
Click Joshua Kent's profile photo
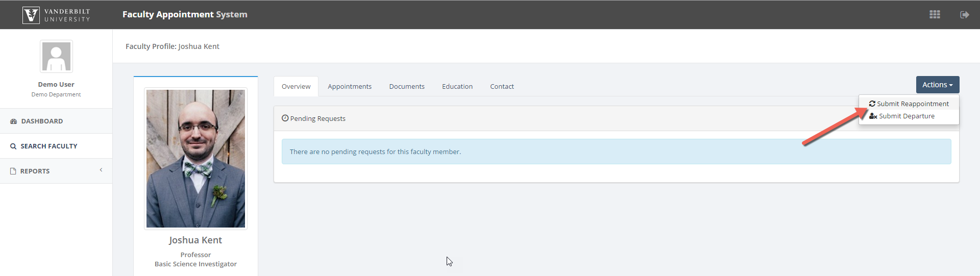click(x=195, y=159)
